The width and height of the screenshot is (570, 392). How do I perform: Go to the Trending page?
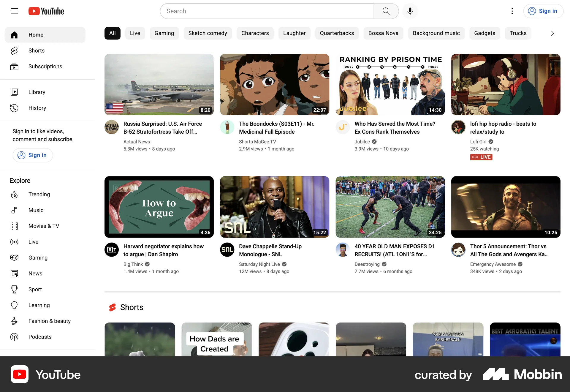[39, 194]
